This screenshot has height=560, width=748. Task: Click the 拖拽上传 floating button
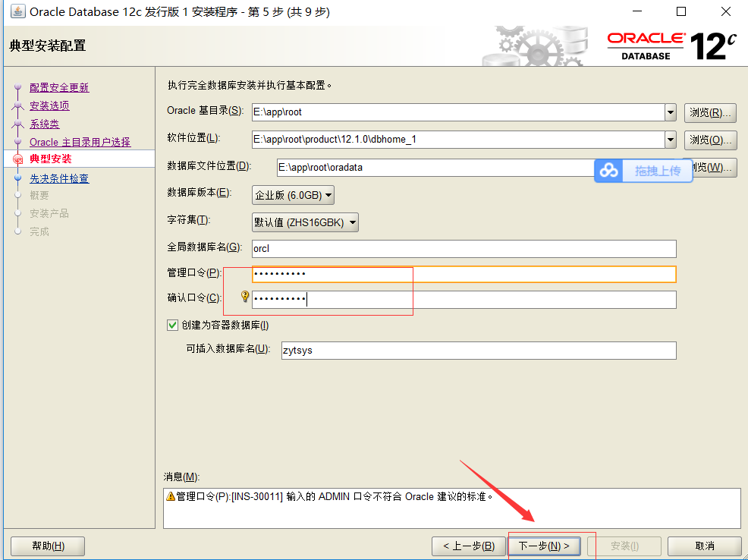643,170
